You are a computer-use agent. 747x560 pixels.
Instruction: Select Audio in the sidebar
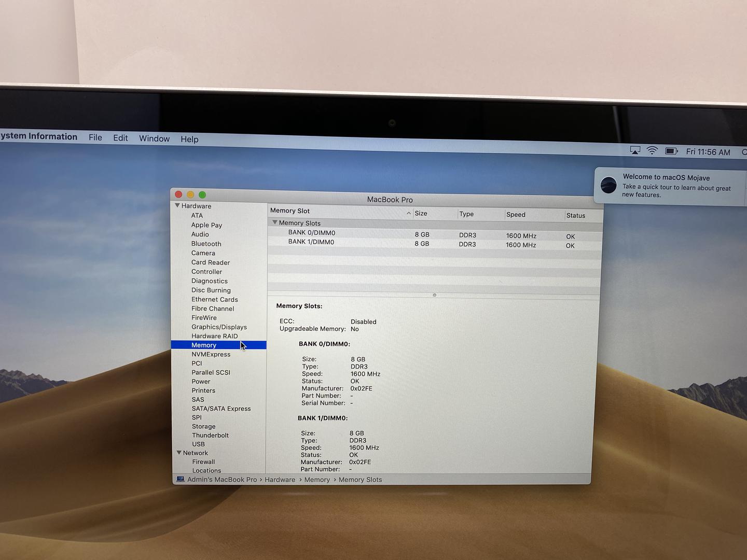point(200,234)
